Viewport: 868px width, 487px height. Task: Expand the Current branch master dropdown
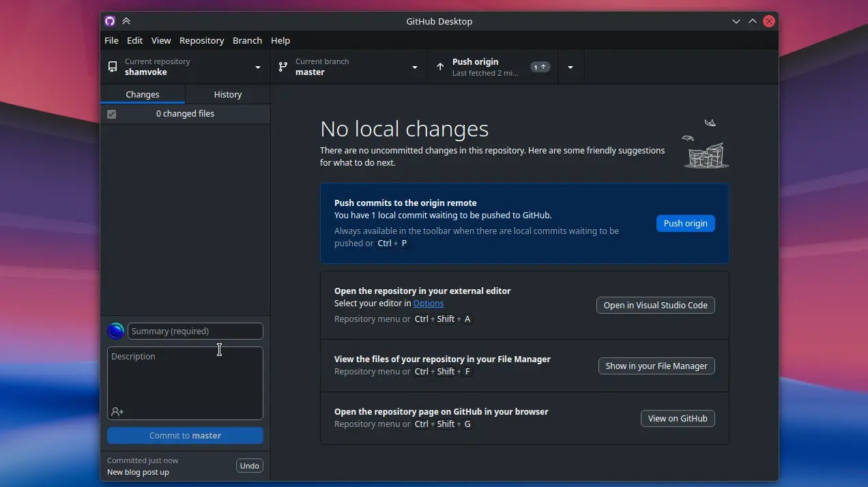349,67
